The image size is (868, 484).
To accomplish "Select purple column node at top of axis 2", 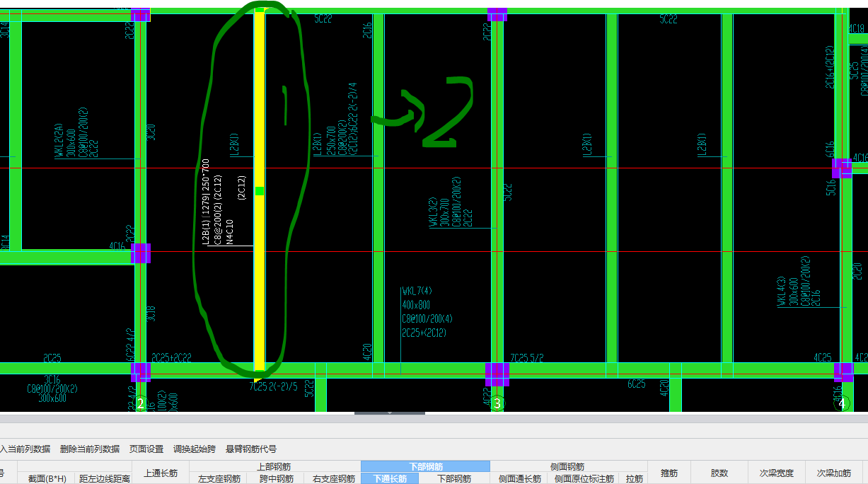I will coord(141,14).
